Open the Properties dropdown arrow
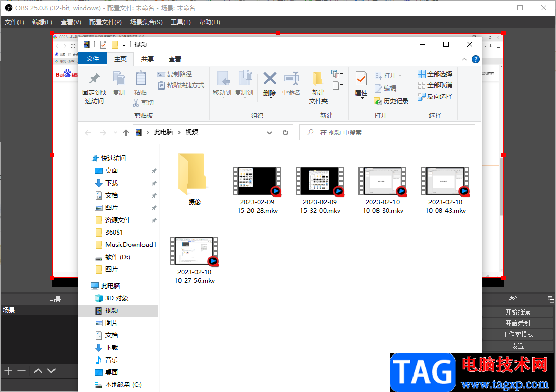556x392 pixels. [x=362, y=98]
